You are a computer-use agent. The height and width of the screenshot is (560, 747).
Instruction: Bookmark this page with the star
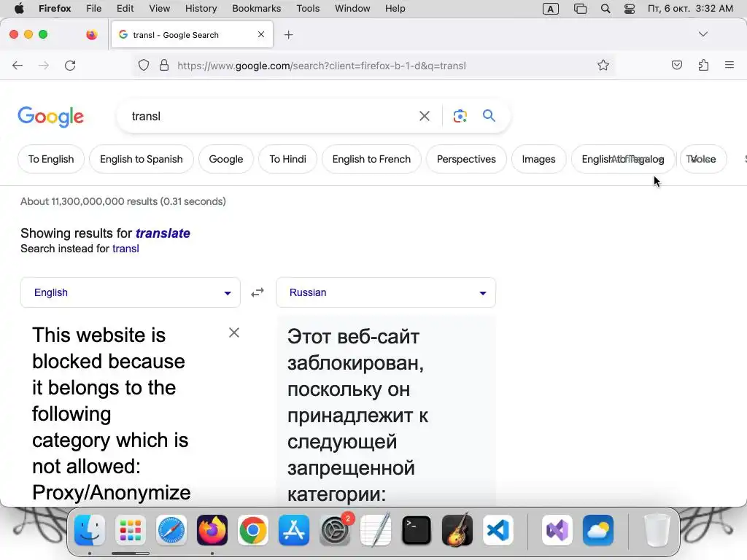[603, 65]
